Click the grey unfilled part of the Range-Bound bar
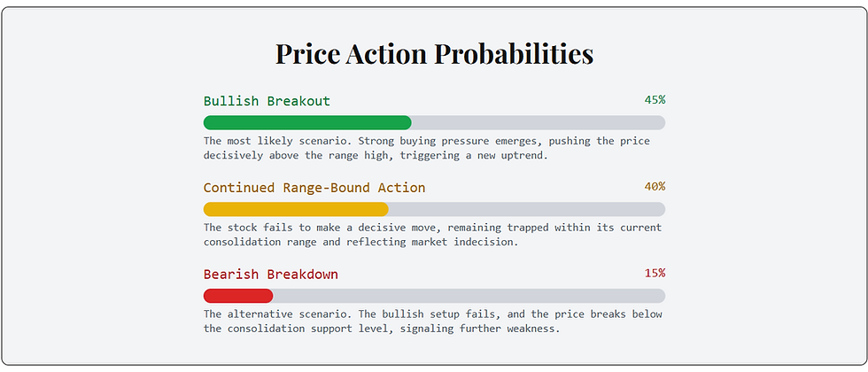 click(526, 209)
